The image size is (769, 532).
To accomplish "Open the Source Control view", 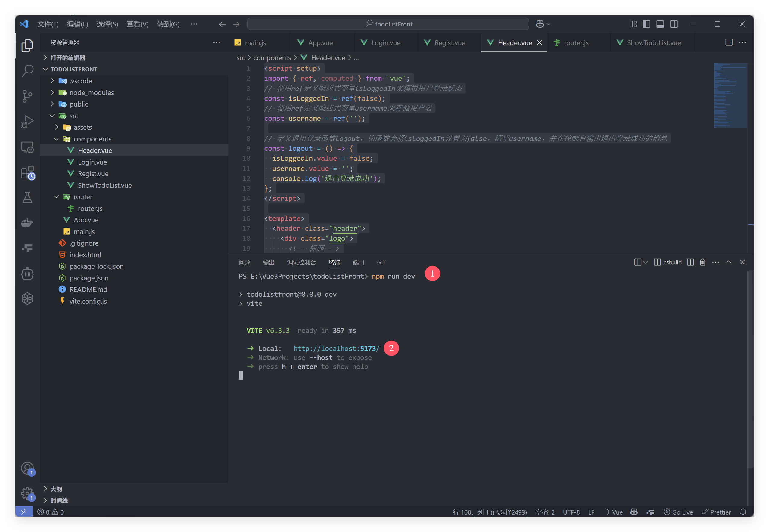I will point(27,96).
